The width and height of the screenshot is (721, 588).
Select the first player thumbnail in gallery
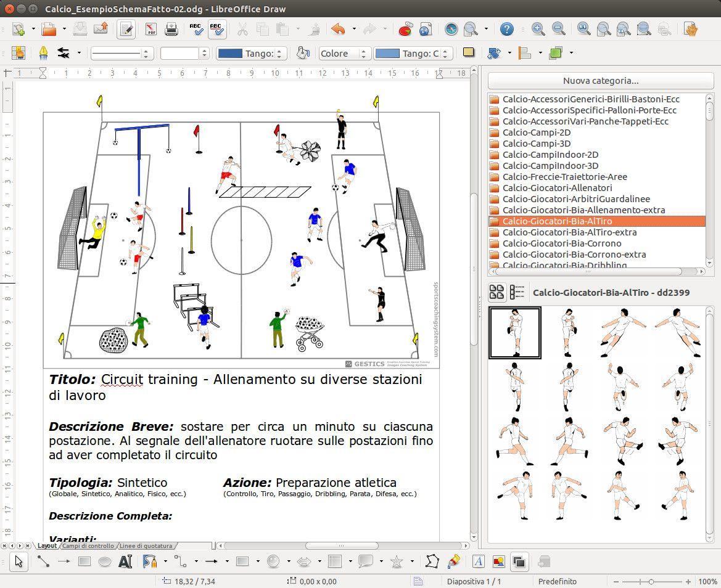tap(515, 333)
